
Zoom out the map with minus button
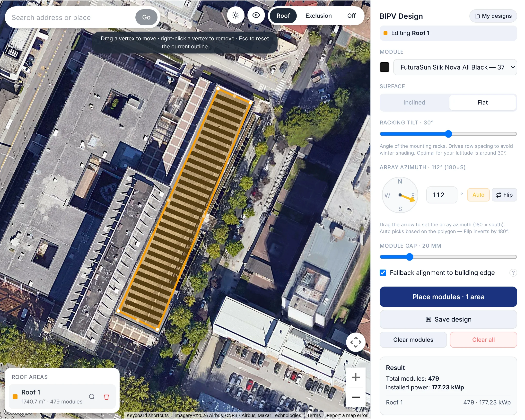[x=356, y=397]
